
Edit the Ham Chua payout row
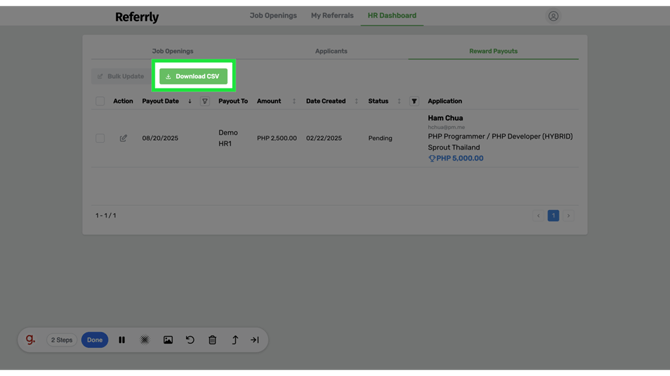click(x=123, y=138)
